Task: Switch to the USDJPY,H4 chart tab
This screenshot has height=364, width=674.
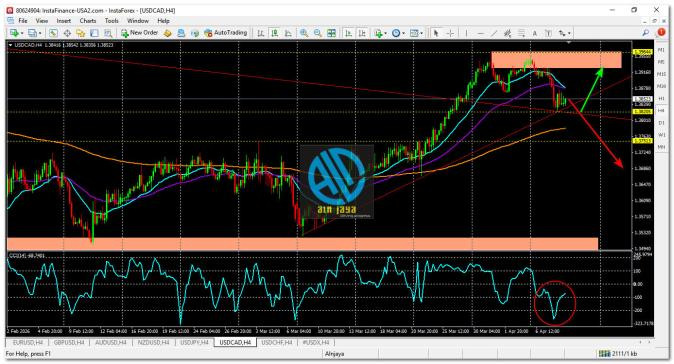Action: click(194, 343)
